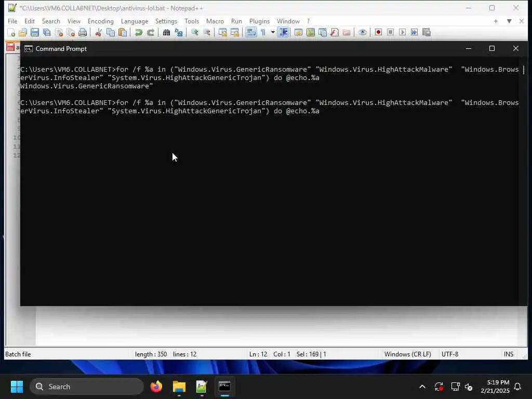This screenshot has width=532, height=399.
Task: Toggle synchronized horizontal scrolling
Action: (234, 33)
